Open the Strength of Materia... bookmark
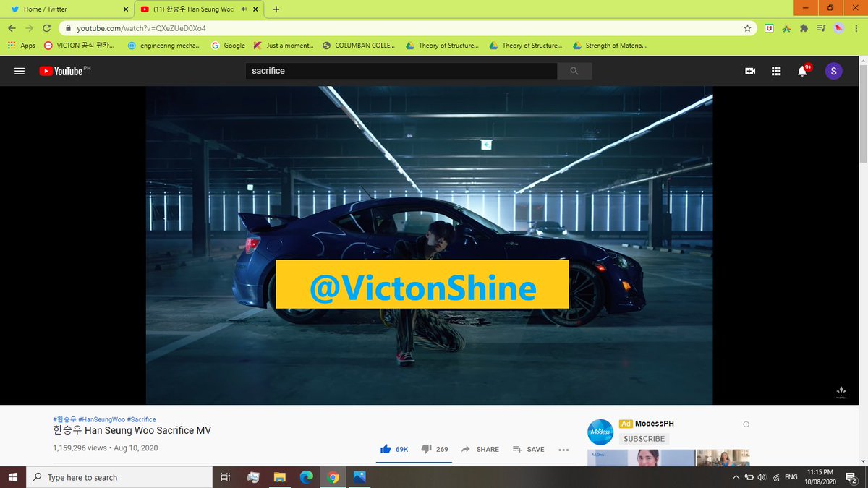 pyautogui.click(x=609, y=45)
